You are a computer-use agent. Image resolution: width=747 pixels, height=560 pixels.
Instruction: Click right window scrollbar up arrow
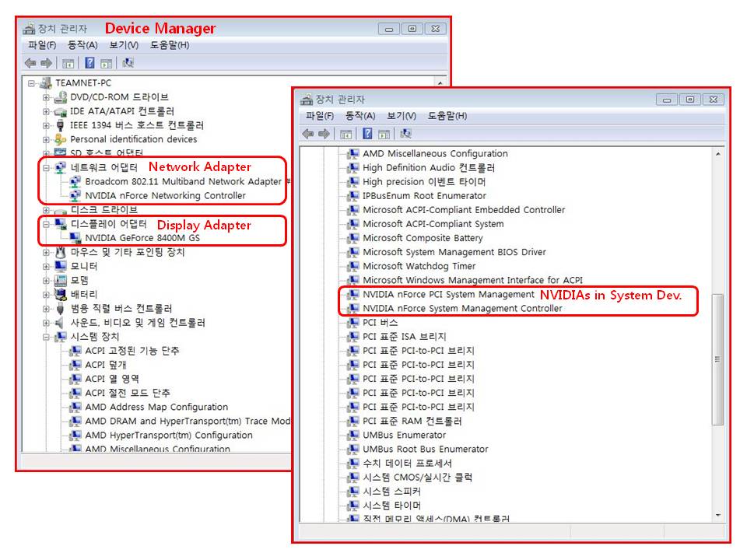tap(718, 154)
